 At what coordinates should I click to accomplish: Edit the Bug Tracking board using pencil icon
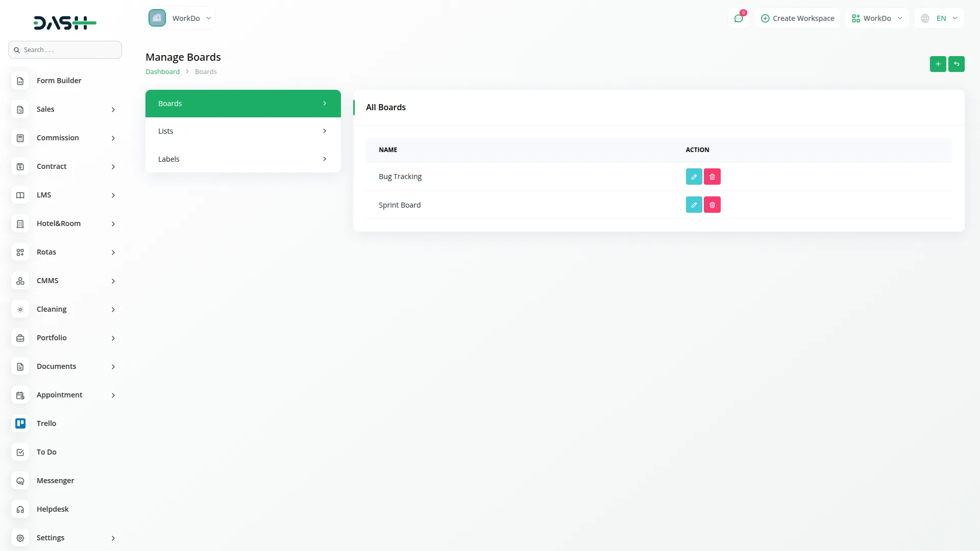tap(693, 176)
